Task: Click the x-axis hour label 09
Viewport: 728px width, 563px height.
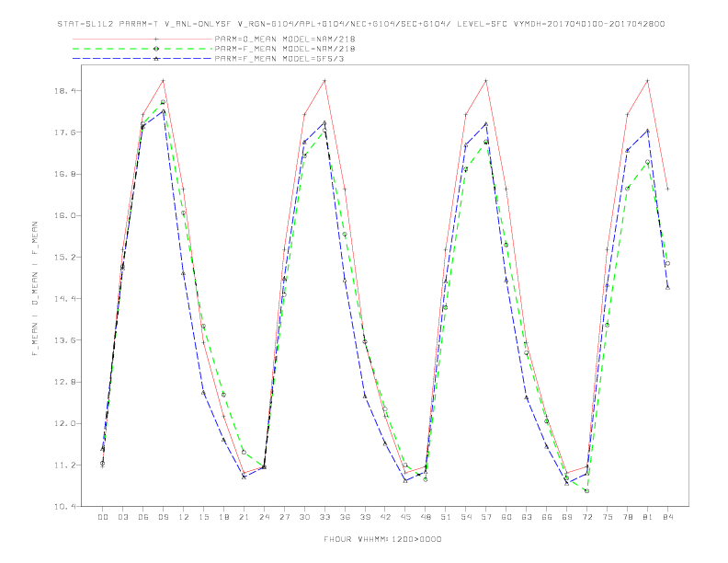Action: pos(163,517)
